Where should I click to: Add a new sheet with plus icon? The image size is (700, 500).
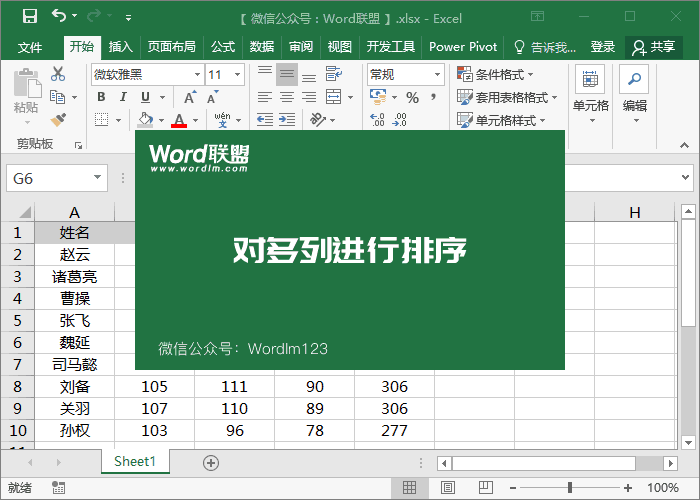click(x=210, y=462)
